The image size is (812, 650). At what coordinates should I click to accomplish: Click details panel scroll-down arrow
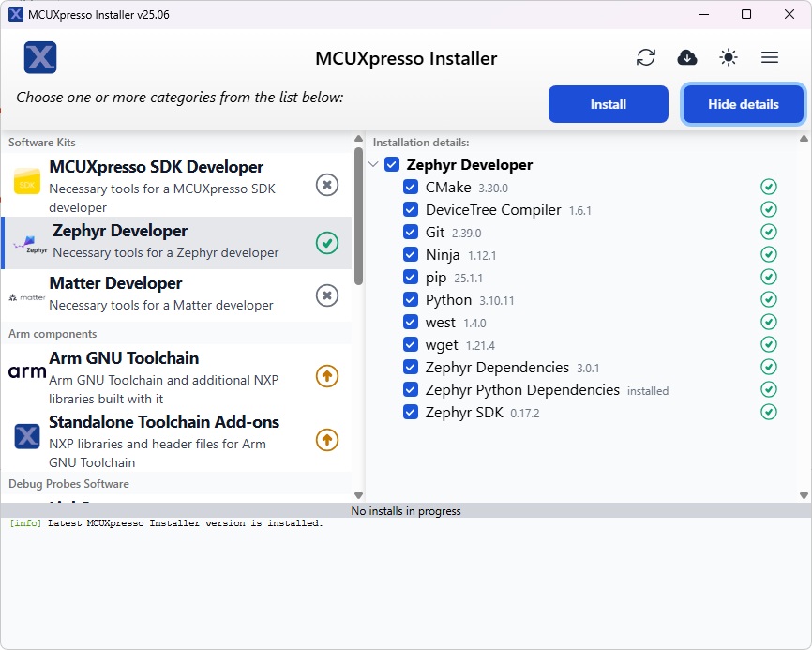pos(804,495)
